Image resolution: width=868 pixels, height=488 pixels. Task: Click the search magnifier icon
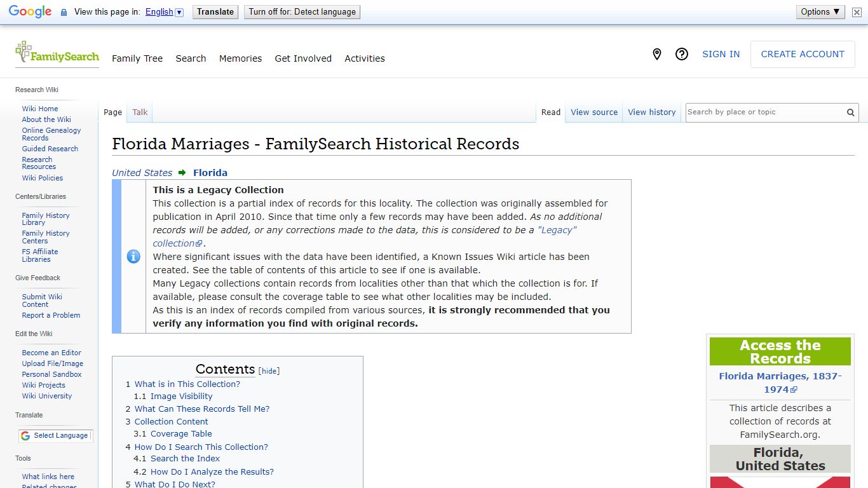point(850,112)
